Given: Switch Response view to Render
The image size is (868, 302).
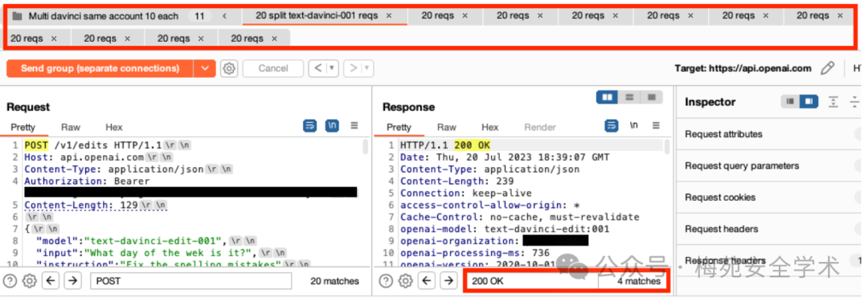Looking at the screenshot, I should [540, 127].
